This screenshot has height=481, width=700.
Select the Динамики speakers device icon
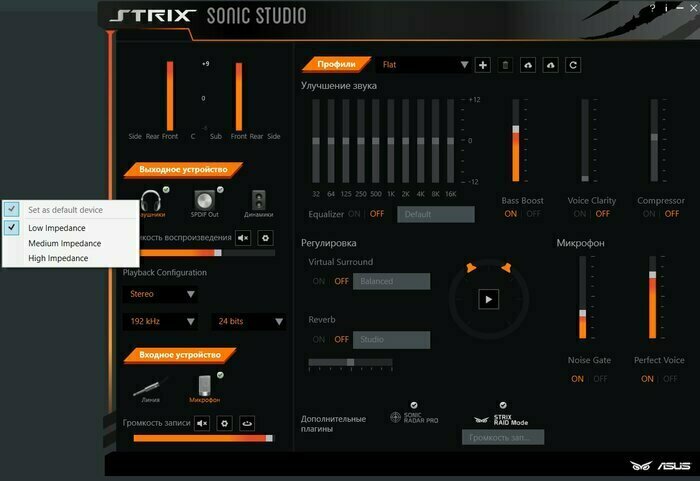point(259,200)
